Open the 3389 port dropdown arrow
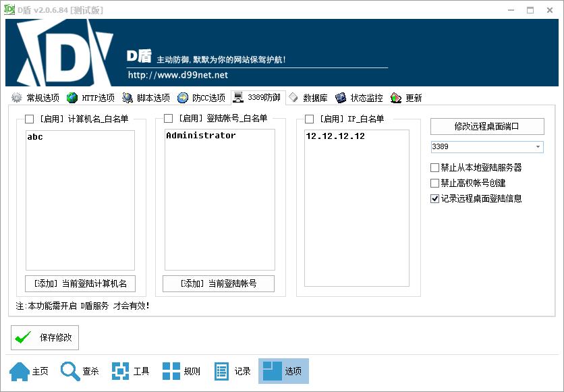Image resolution: width=564 pixels, height=392 pixels. click(538, 146)
